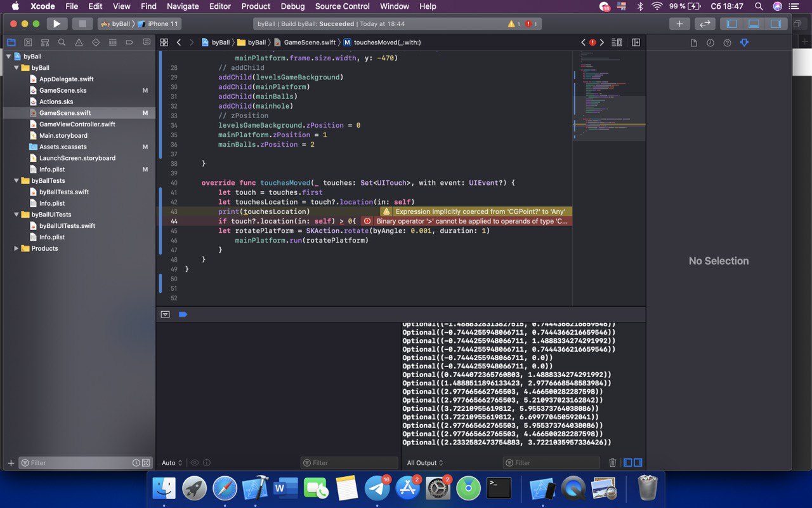This screenshot has width=812, height=508.
Task: Open the Navigate menu
Action: pyautogui.click(x=182, y=6)
